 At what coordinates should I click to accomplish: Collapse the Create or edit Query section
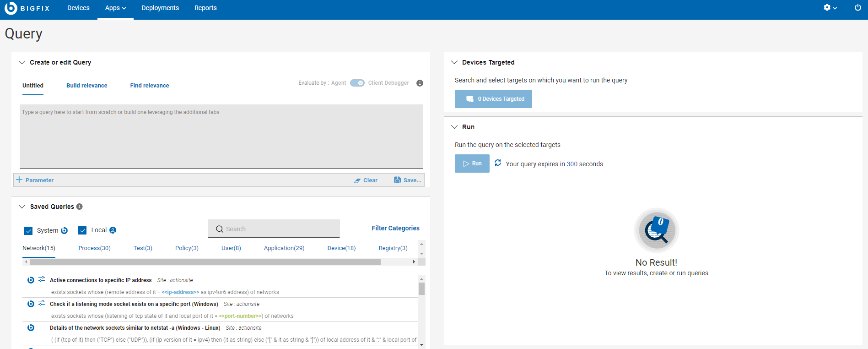tap(22, 62)
